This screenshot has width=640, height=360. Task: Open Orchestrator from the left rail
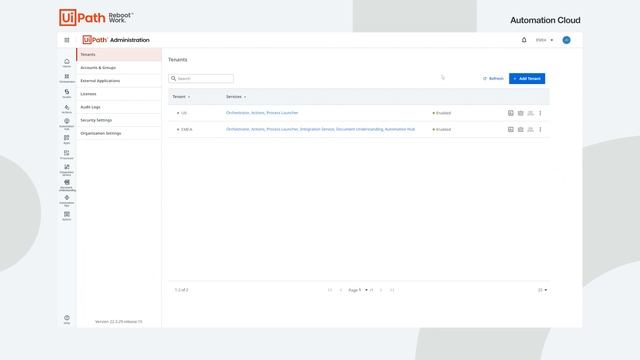click(67, 78)
